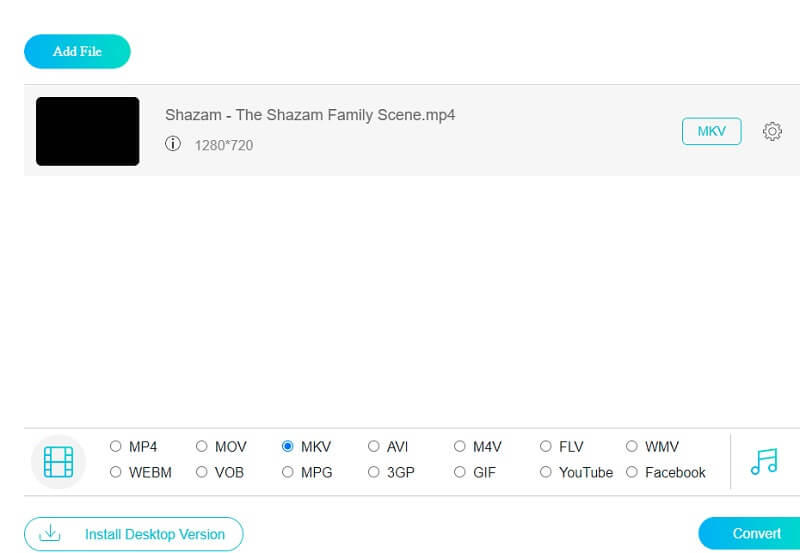800x553 pixels.
Task: Choose the FLV format option
Action: [x=546, y=447]
